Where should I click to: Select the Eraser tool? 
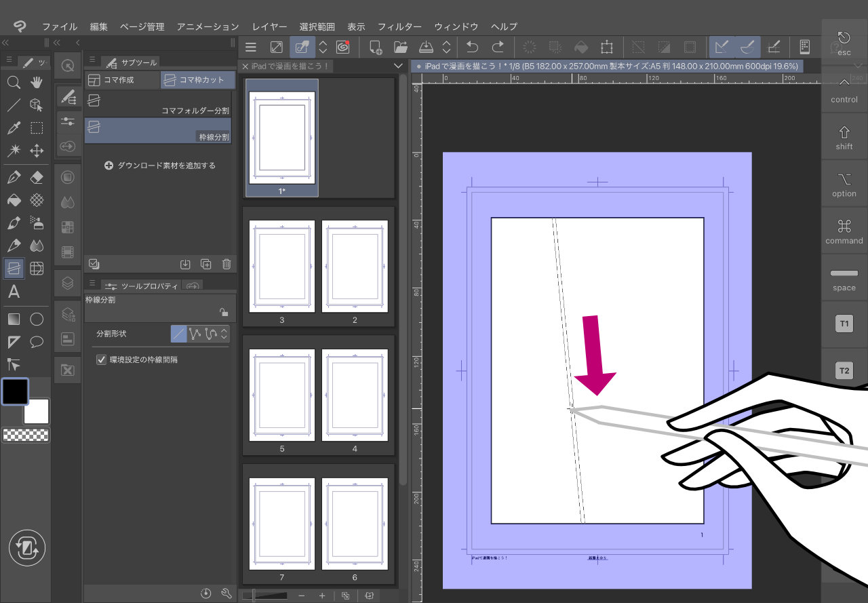(x=37, y=178)
